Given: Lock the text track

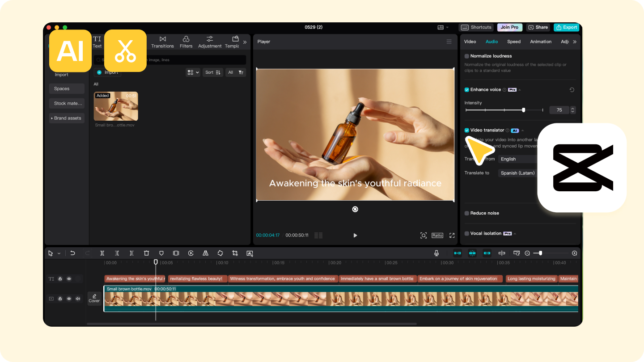Looking at the screenshot, I should [x=60, y=279].
